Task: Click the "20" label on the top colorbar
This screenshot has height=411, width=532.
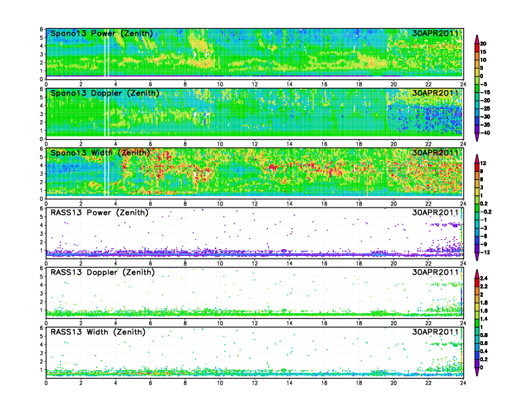Action: [x=483, y=44]
